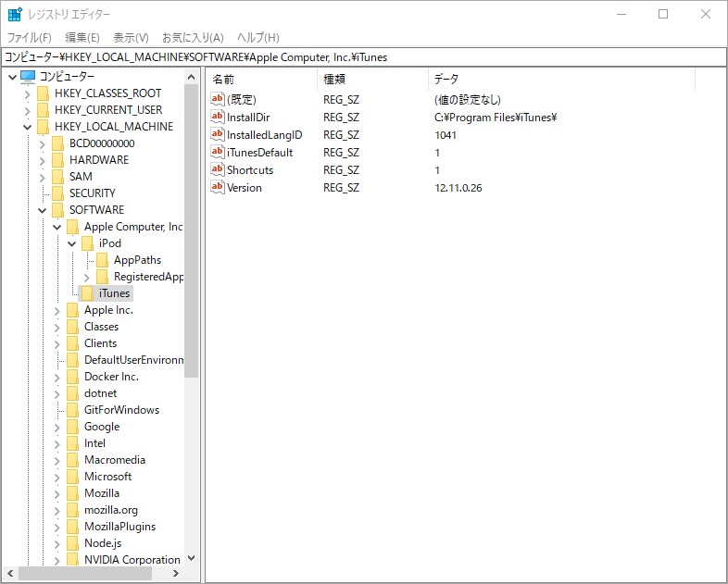The image size is (728, 584).
Task: Click the iTunes folder icon in tree
Action: tap(88, 293)
